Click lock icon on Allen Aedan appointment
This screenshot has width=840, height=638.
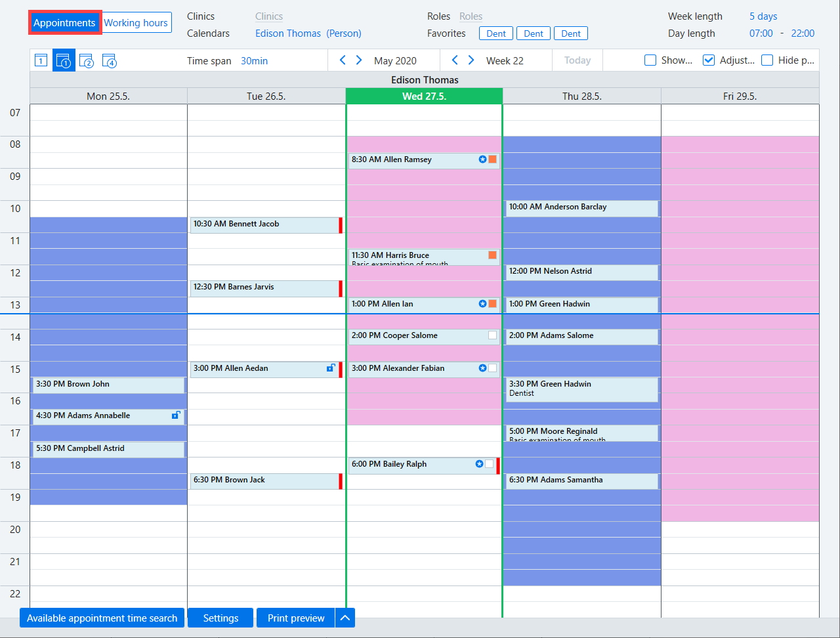pyautogui.click(x=331, y=368)
